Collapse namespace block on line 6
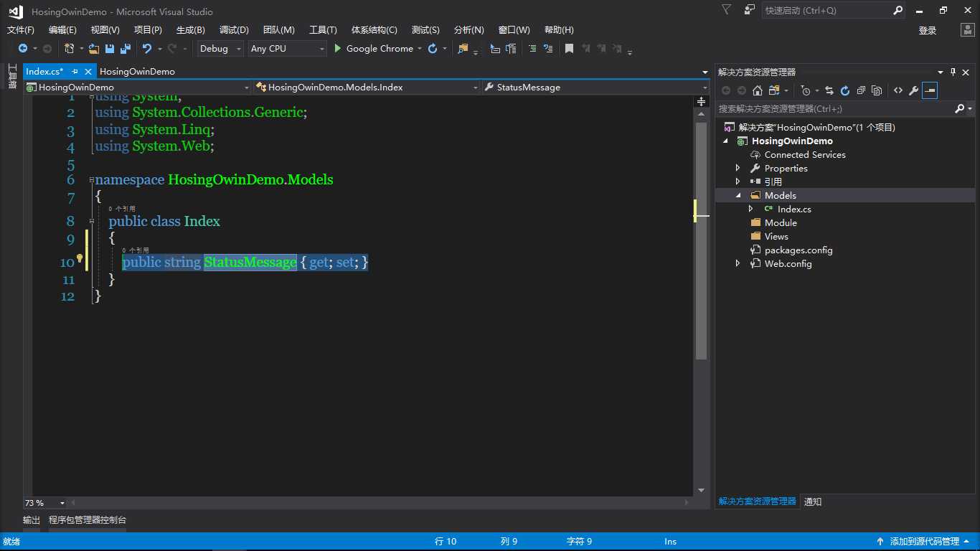980x551 pixels. coord(91,180)
